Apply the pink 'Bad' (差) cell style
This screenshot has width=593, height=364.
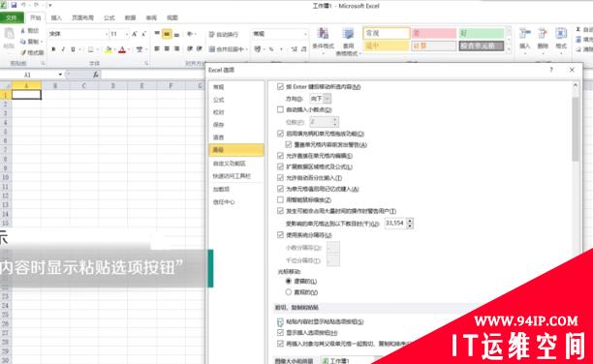(433, 33)
